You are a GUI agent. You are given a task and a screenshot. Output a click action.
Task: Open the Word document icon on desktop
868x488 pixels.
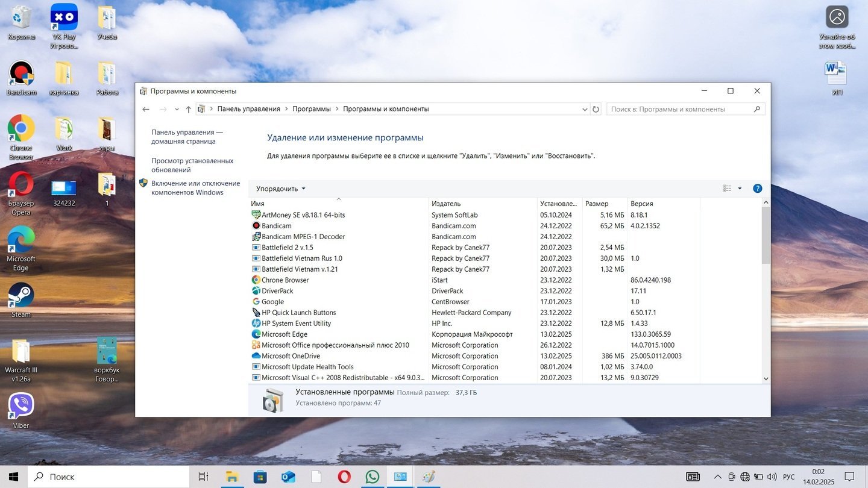pos(837,78)
